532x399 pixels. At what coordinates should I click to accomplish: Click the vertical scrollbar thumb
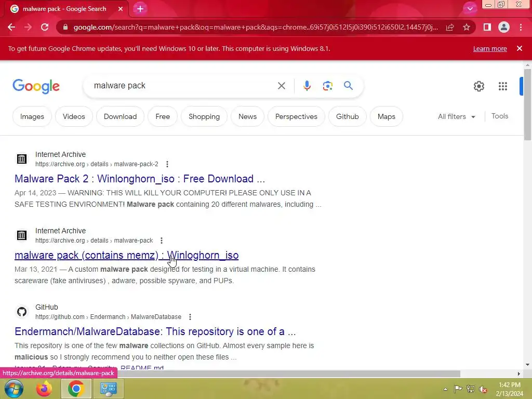point(527,104)
